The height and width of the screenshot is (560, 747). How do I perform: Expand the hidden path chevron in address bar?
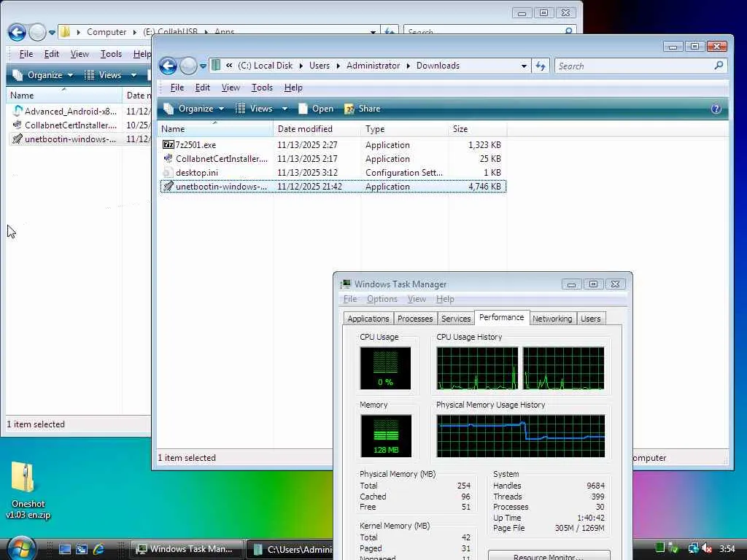pyautogui.click(x=229, y=66)
